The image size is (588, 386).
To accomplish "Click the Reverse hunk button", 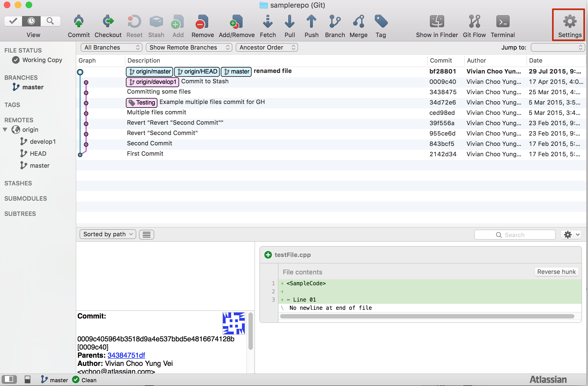I will pyautogui.click(x=557, y=271).
